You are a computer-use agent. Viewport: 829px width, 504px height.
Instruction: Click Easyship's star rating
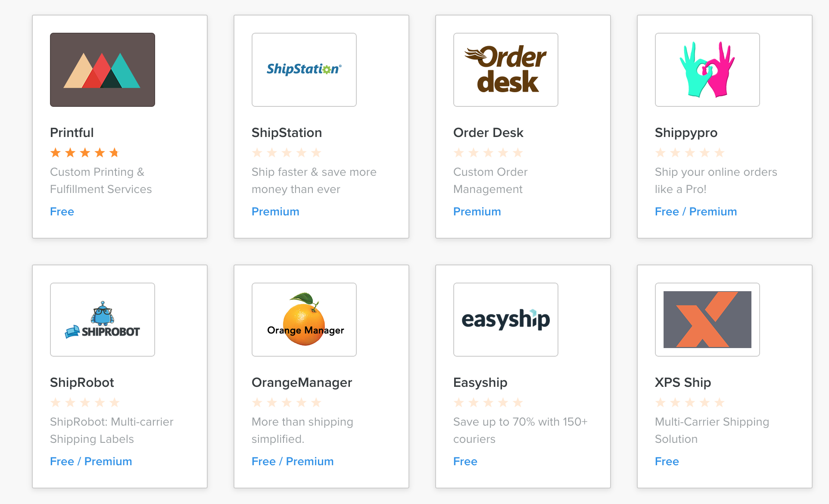(x=488, y=402)
